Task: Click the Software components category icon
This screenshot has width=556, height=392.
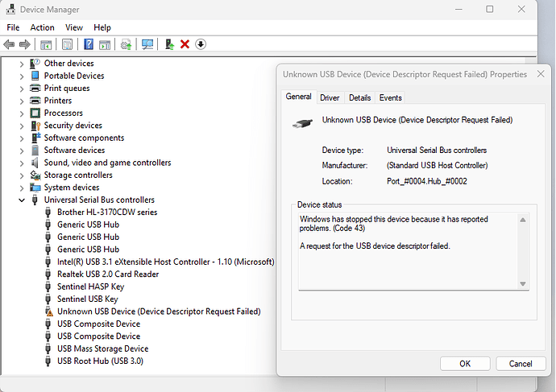Action: tap(35, 138)
